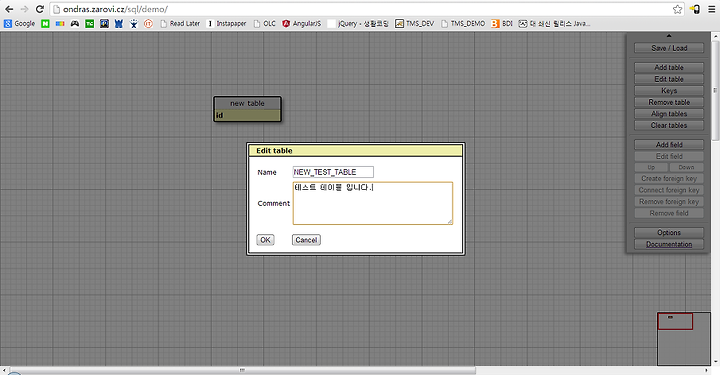Click Align tables
720x375 pixels.
(x=669, y=113)
